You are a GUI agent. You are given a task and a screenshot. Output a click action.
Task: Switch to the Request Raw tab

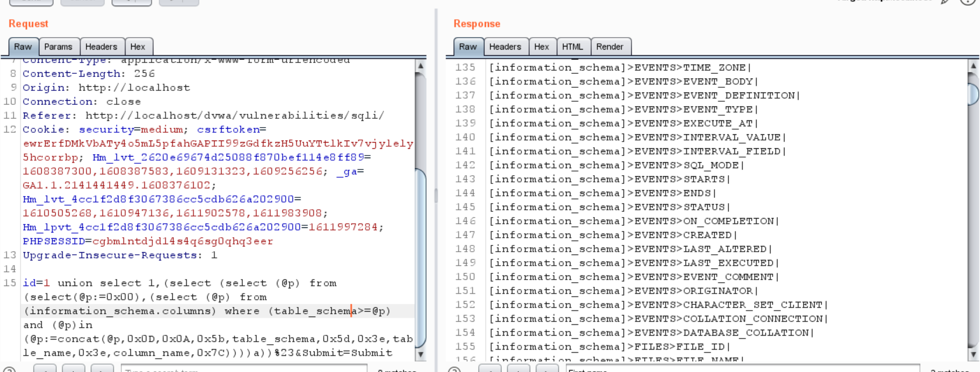(x=23, y=47)
